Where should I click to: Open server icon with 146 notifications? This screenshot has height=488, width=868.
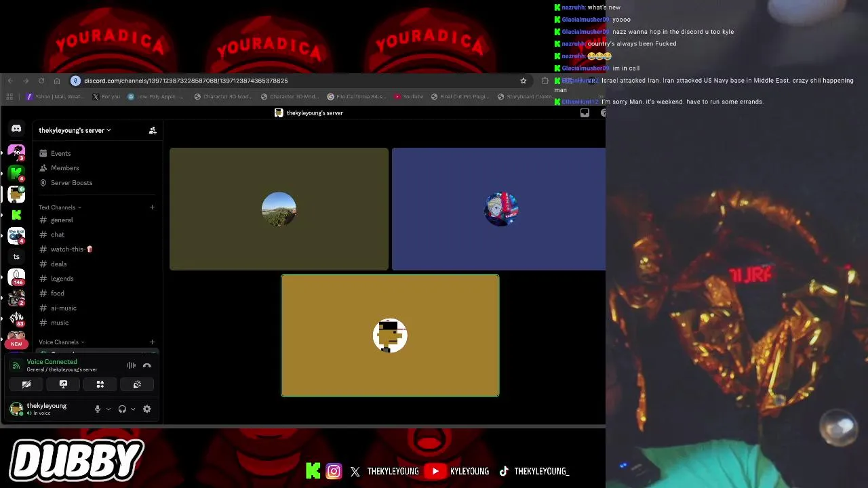[x=16, y=277]
